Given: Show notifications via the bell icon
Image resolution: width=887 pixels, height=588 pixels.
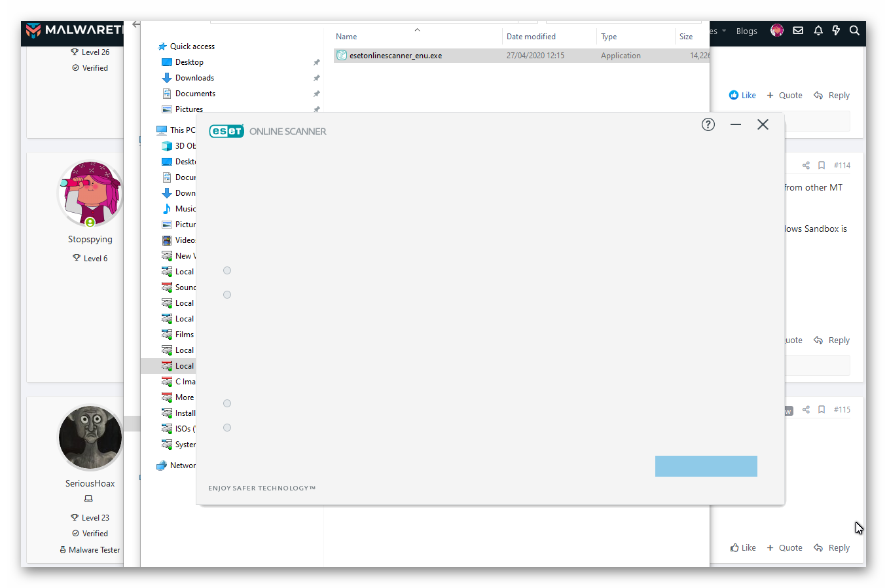Looking at the screenshot, I should tap(818, 30).
